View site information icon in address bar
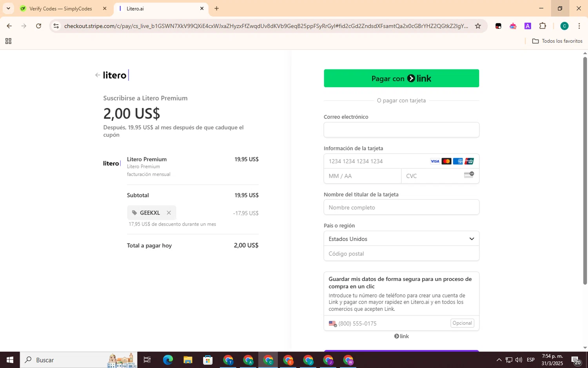Image resolution: width=588 pixels, height=368 pixels. pyautogui.click(x=56, y=26)
